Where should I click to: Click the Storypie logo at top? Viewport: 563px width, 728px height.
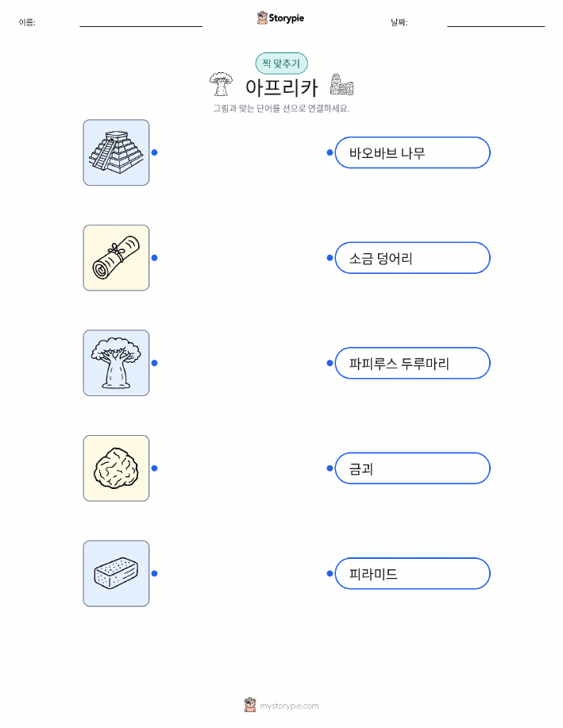(280, 18)
